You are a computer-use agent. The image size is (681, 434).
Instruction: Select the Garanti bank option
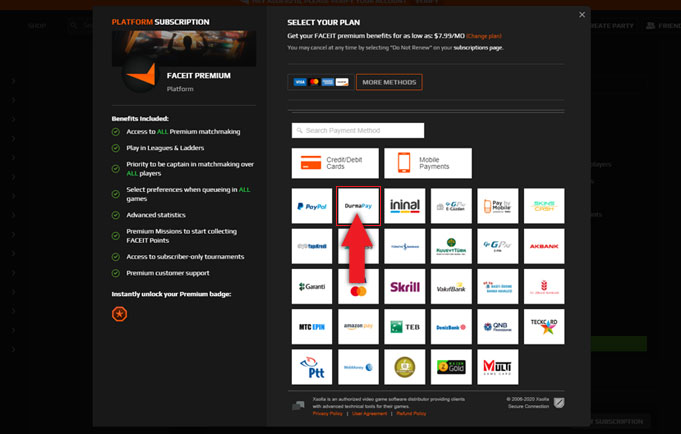coord(311,287)
